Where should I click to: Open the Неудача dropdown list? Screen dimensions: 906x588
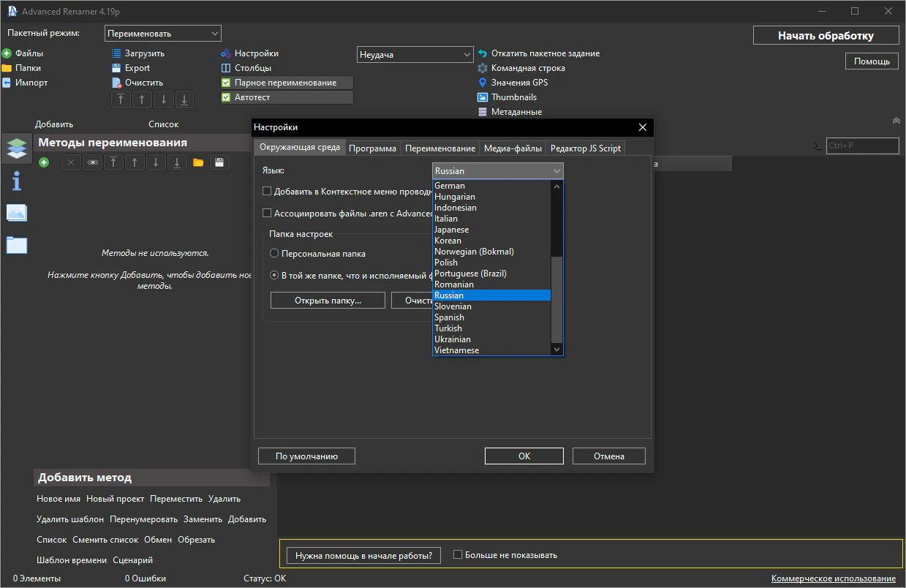[x=415, y=55]
